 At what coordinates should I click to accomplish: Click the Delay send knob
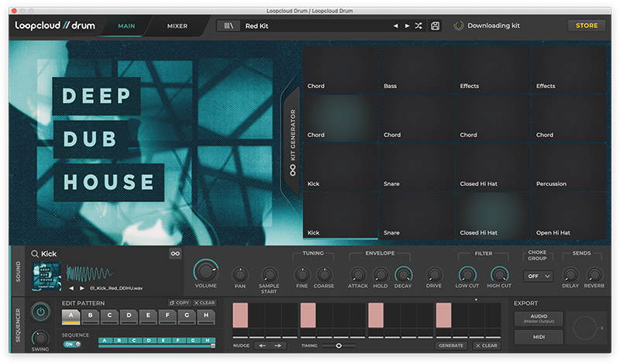click(x=570, y=275)
